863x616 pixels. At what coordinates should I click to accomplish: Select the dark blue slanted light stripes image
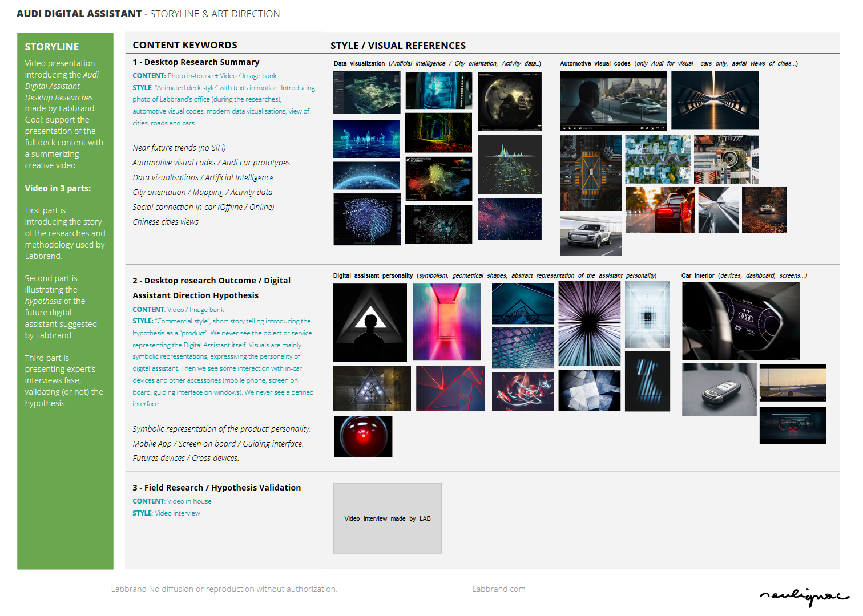(647, 381)
